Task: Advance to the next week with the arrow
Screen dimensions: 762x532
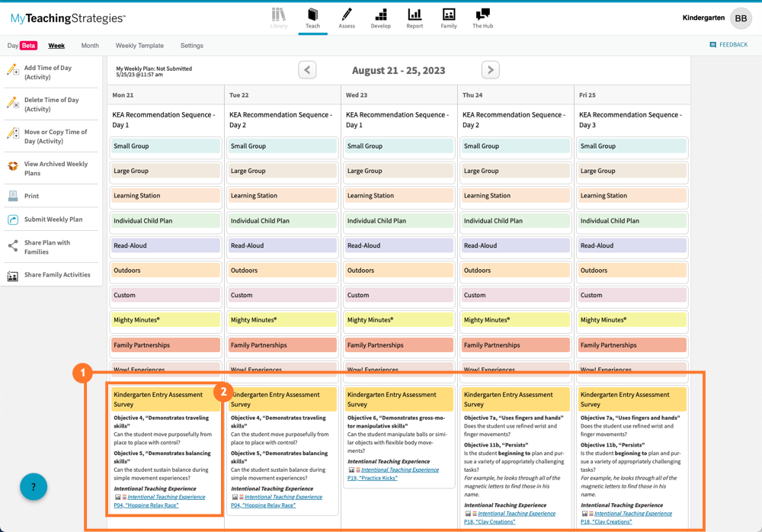Action: pos(490,69)
